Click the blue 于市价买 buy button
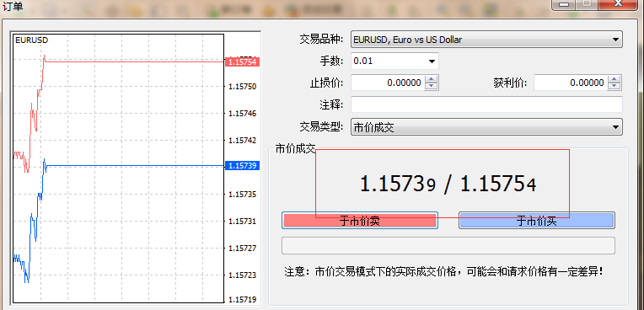The image size is (644, 310). pyautogui.click(x=536, y=221)
